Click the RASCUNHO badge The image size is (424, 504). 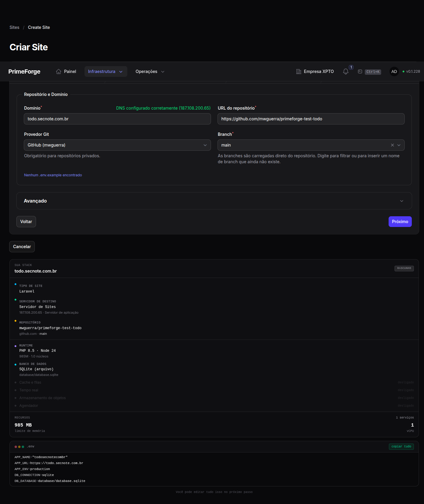coord(404,268)
